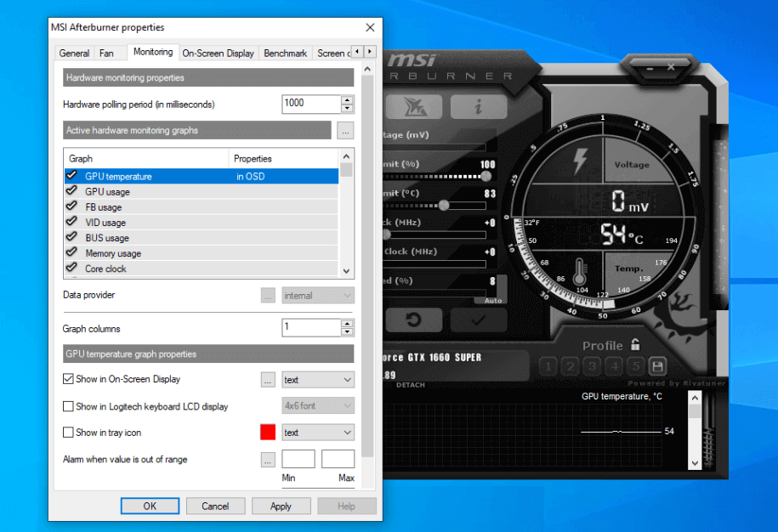Select profile slot 2

click(570, 367)
